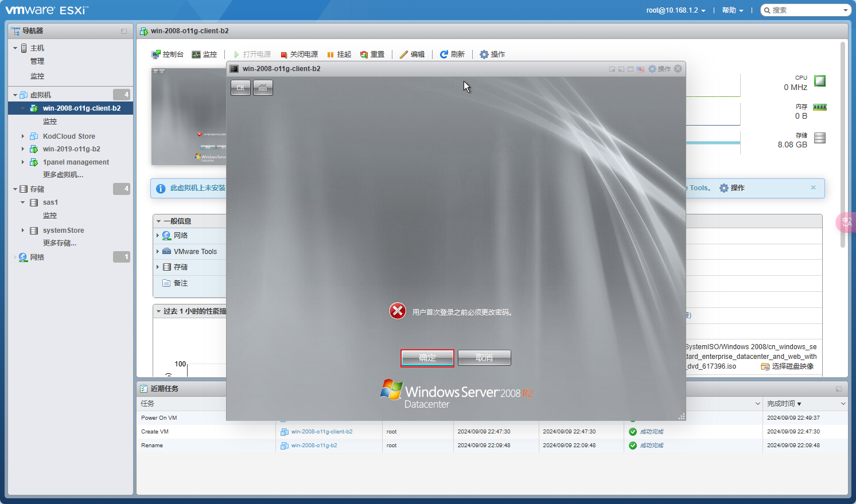Expand the win-2019-o11g-b2 VM node

click(23, 149)
